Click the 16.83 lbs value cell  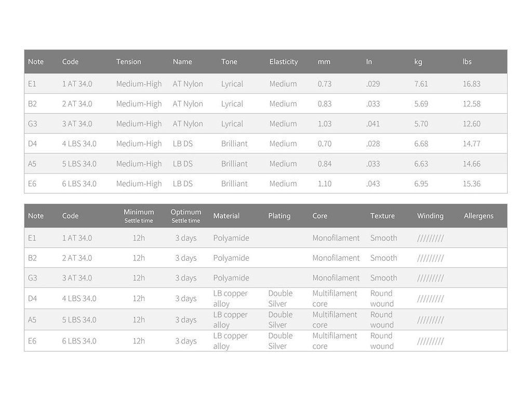tap(471, 84)
